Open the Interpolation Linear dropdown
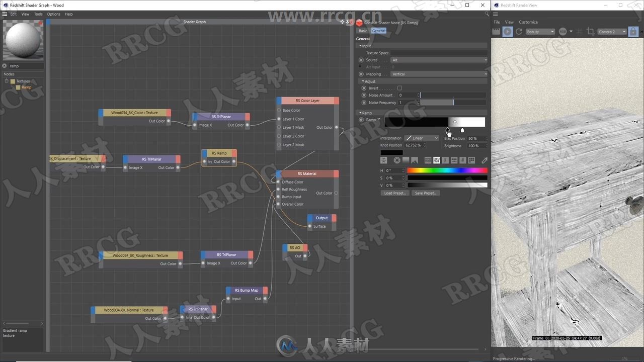 pyautogui.click(x=422, y=138)
